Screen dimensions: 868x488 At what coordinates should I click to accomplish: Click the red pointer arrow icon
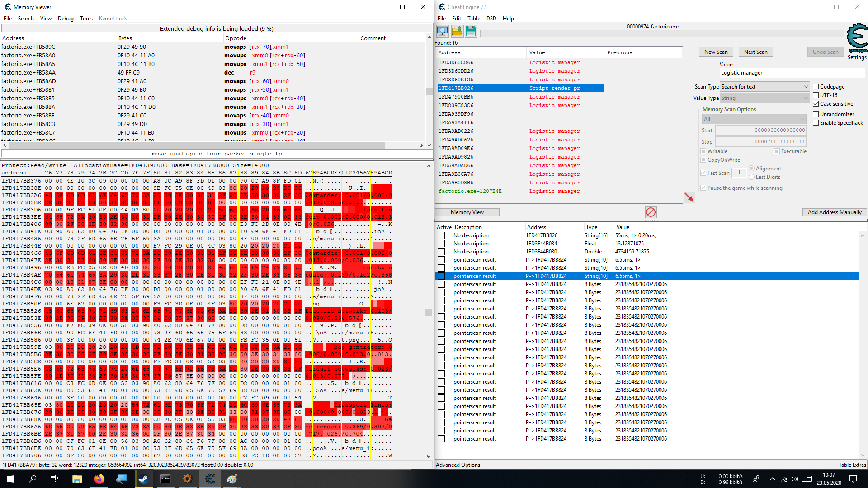689,197
